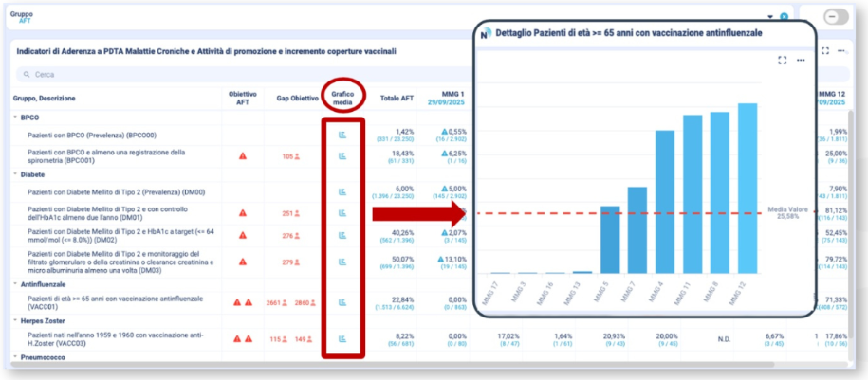Open chart icon for BPCO Prevalenza row
This screenshot has height=380, width=868.
click(342, 136)
